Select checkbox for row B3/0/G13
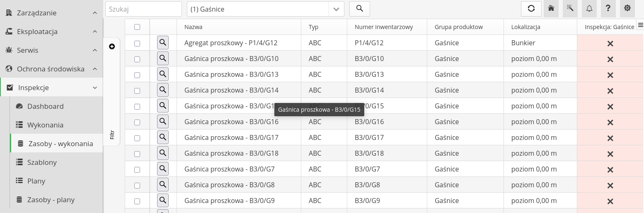Image resolution: width=644 pixels, height=213 pixels. pyautogui.click(x=137, y=75)
